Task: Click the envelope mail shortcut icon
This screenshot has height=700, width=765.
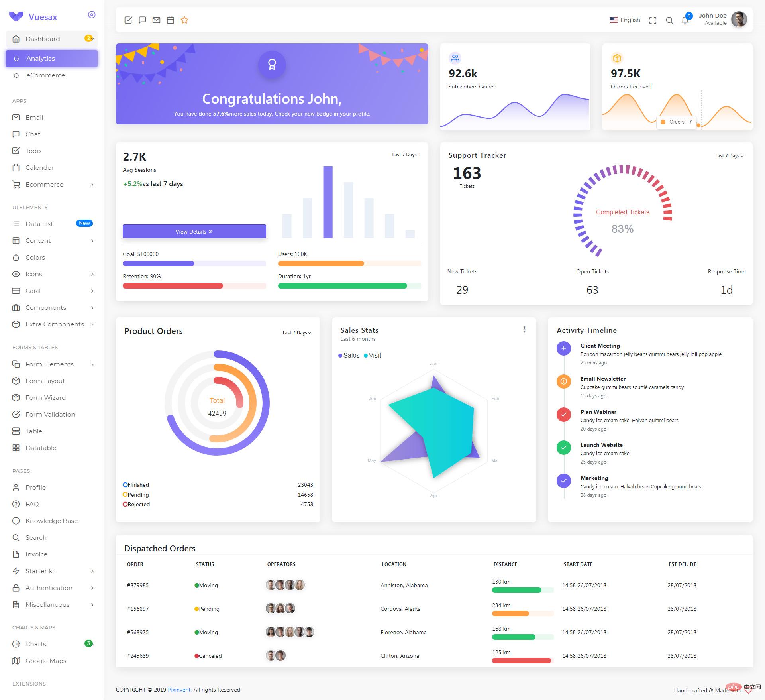Action: pyautogui.click(x=156, y=20)
